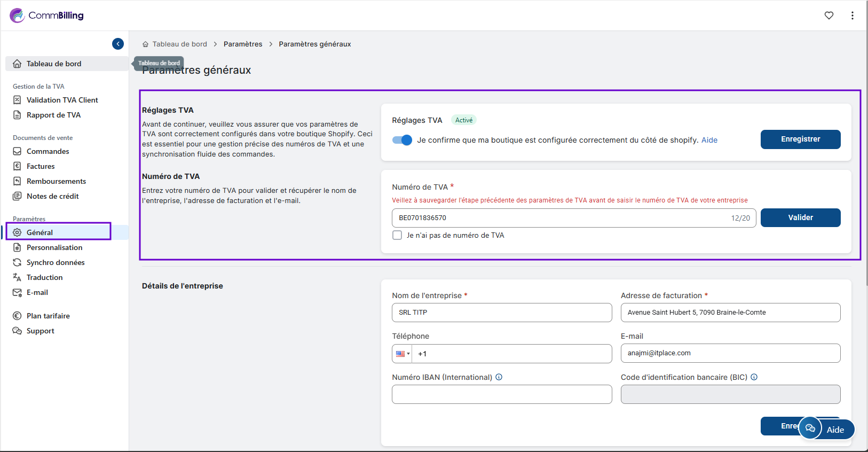Open Validation TVA Client menu item
868x452 pixels.
[x=62, y=100]
